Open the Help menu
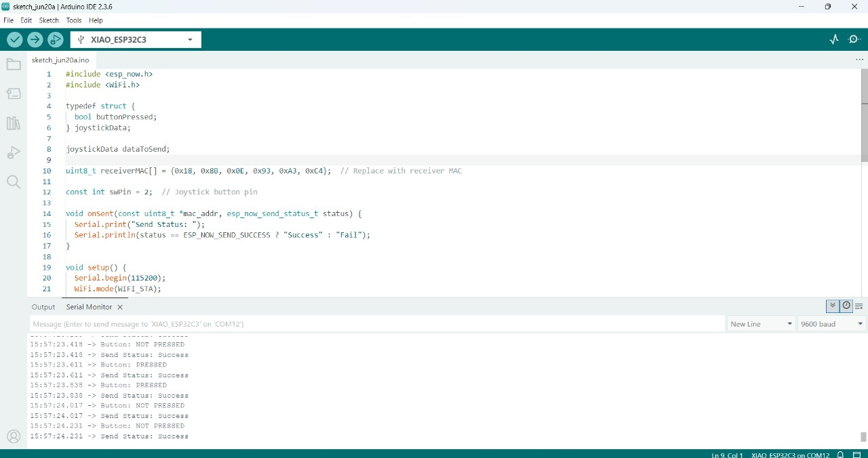Image resolution: width=868 pixels, height=458 pixels. click(x=96, y=20)
